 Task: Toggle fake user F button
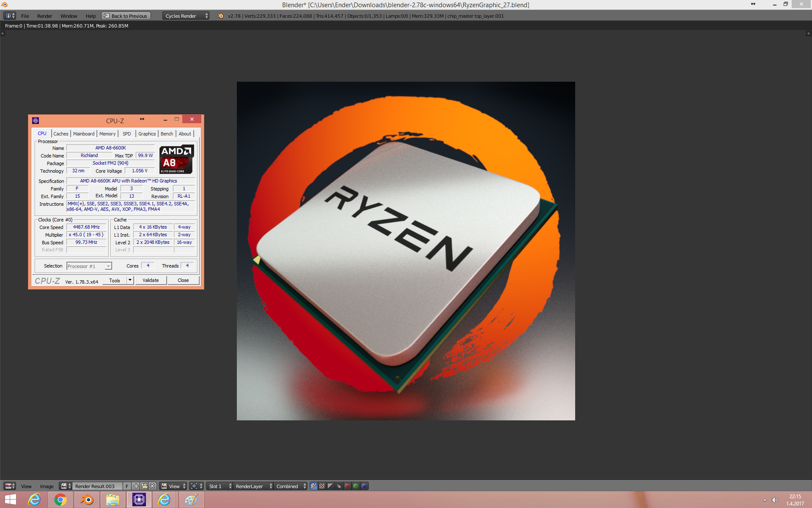coord(127,486)
